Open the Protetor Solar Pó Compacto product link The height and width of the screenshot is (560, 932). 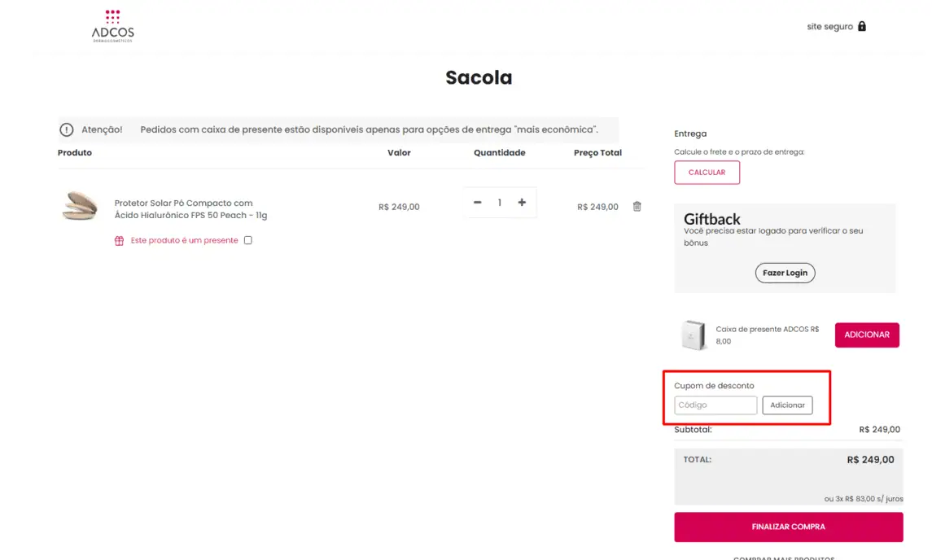click(190, 209)
